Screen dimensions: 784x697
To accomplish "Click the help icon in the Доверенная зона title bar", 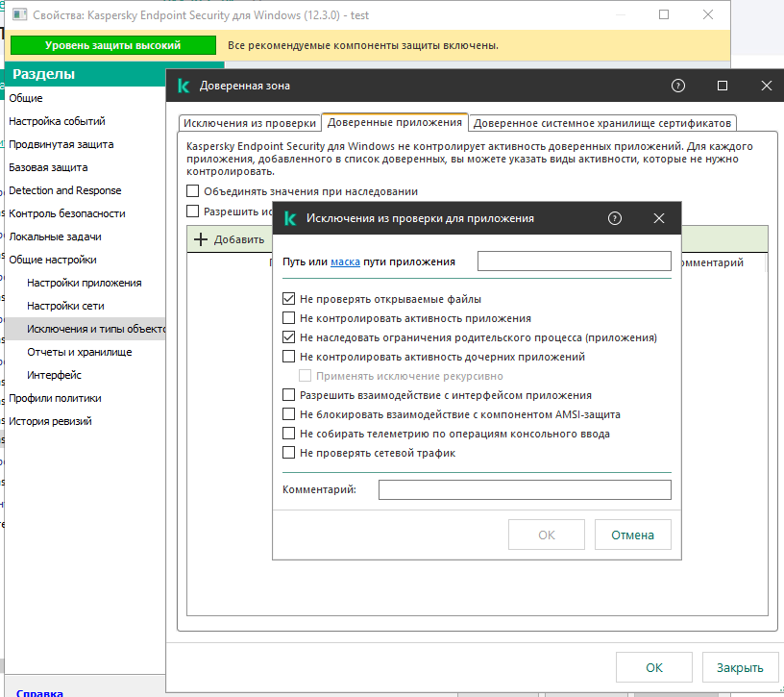I will tap(677, 86).
